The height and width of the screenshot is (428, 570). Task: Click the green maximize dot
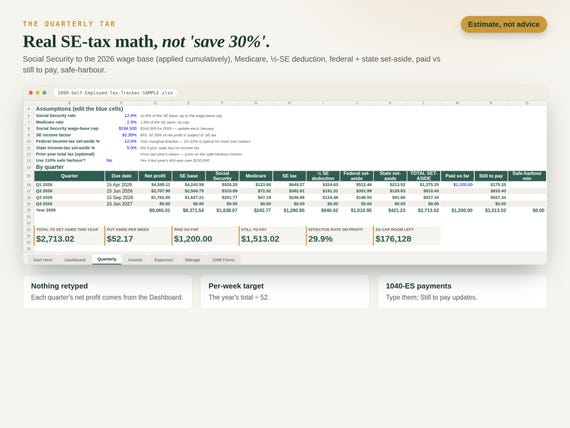tap(44, 93)
